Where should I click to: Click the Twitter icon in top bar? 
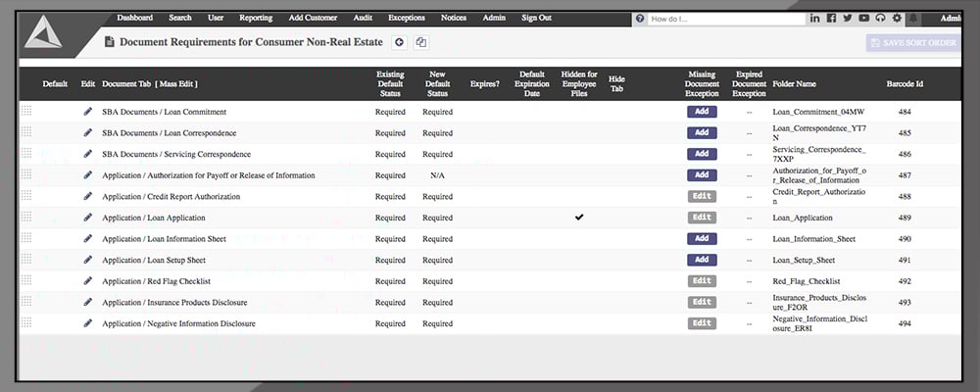[848, 19]
